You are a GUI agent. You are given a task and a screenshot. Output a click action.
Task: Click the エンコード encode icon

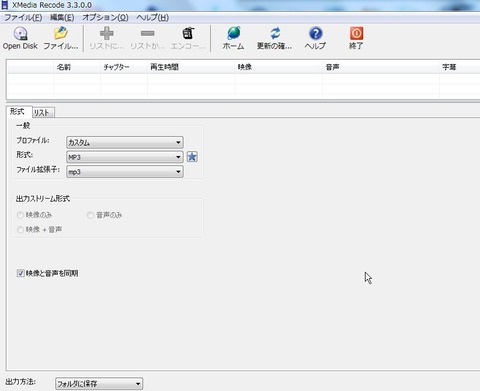(x=188, y=33)
